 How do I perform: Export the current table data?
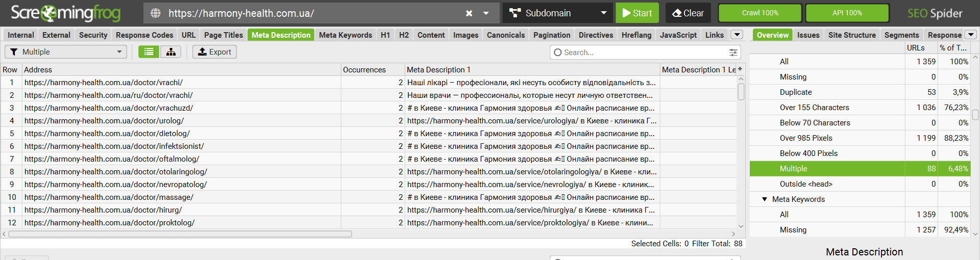[214, 52]
